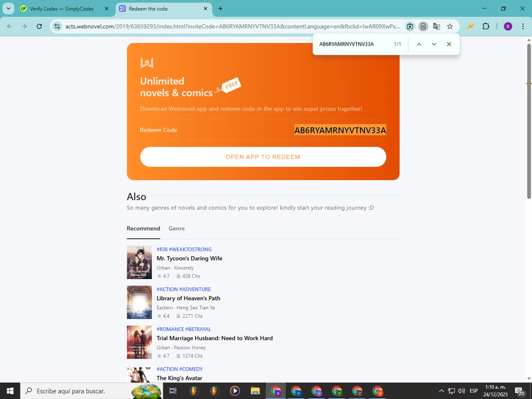Open the Windows Start menu
Viewport: 532px width, 399px height.
pyautogui.click(x=10, y=391)
